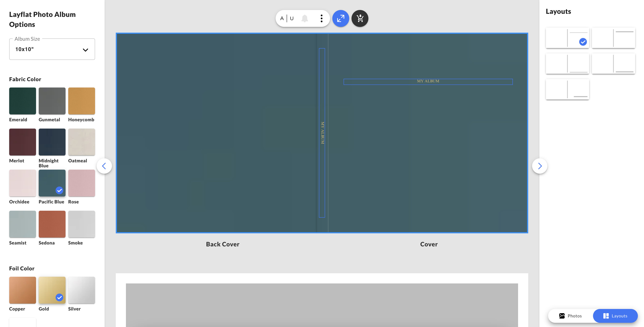Click the Layouts panel heading
This screenshot has height=327, width=644.
click(558, 12)
